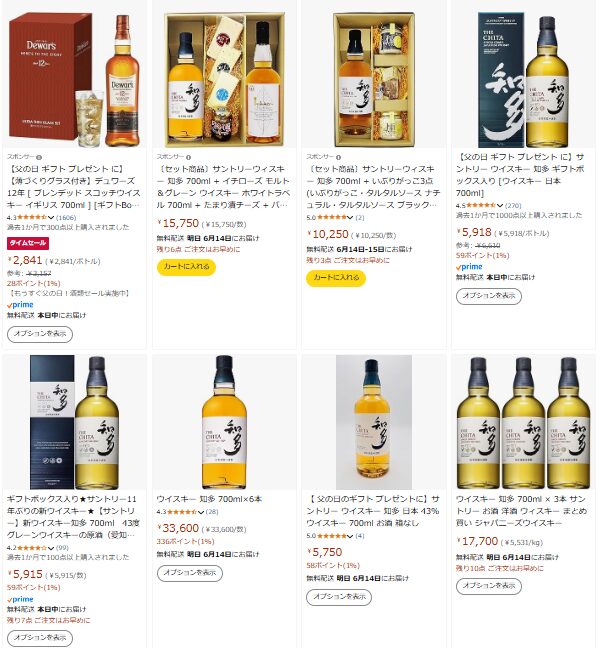Open the Dewar's 12 product image

pos(75,80)
